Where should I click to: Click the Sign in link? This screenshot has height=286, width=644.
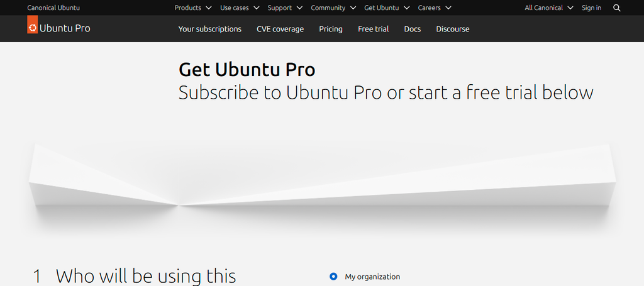point(591,8)
